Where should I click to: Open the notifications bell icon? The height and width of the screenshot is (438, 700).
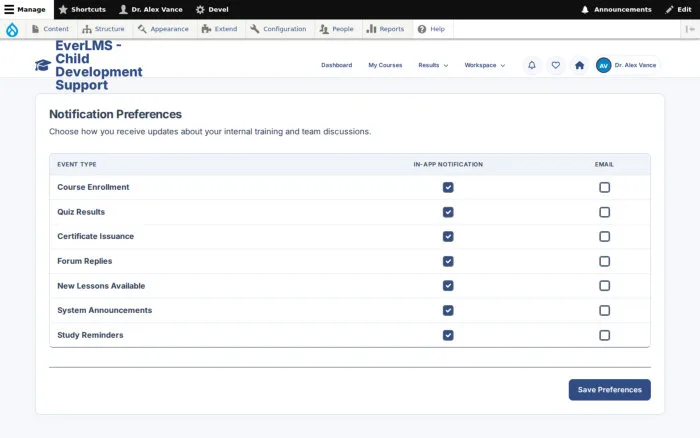coord(532,65)
